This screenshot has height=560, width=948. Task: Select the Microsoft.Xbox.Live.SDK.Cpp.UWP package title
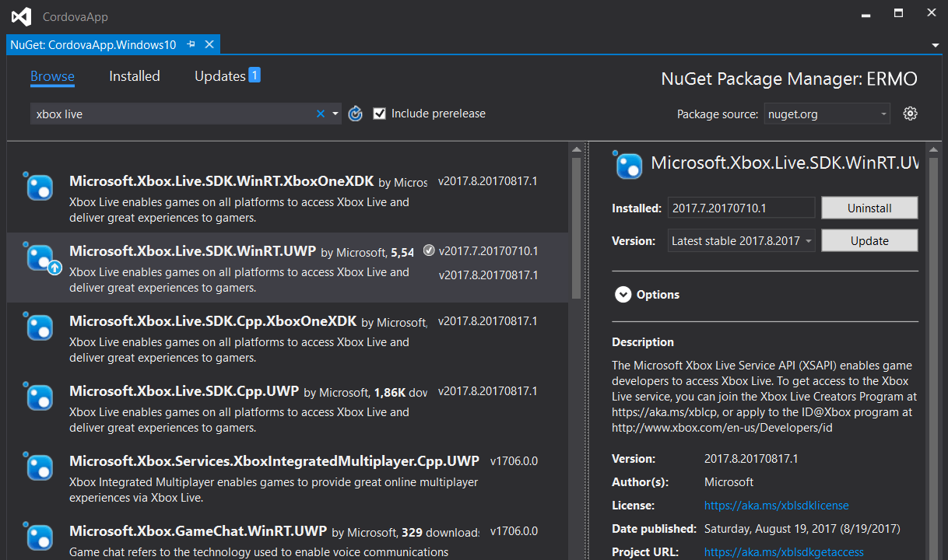184,391
